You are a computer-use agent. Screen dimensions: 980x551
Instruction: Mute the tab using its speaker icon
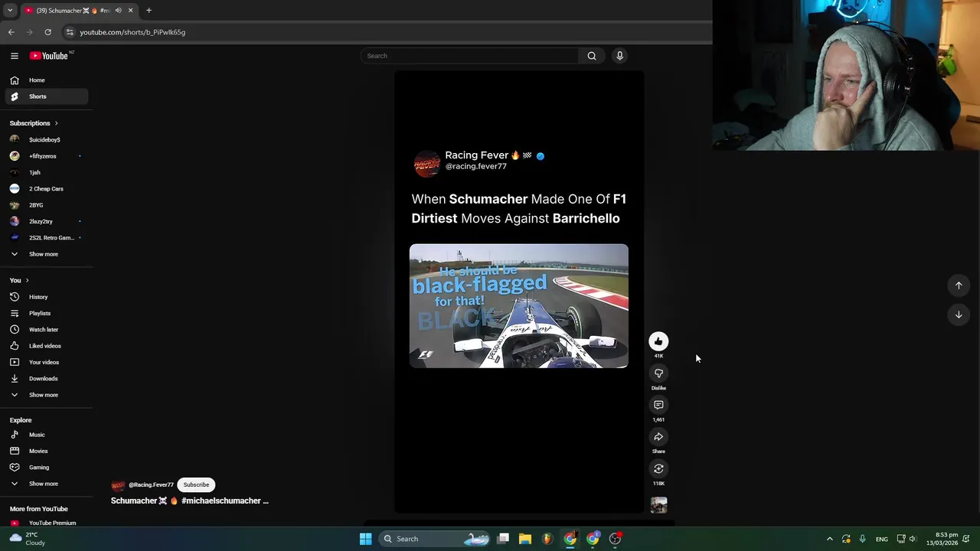[x=118, y=11]
